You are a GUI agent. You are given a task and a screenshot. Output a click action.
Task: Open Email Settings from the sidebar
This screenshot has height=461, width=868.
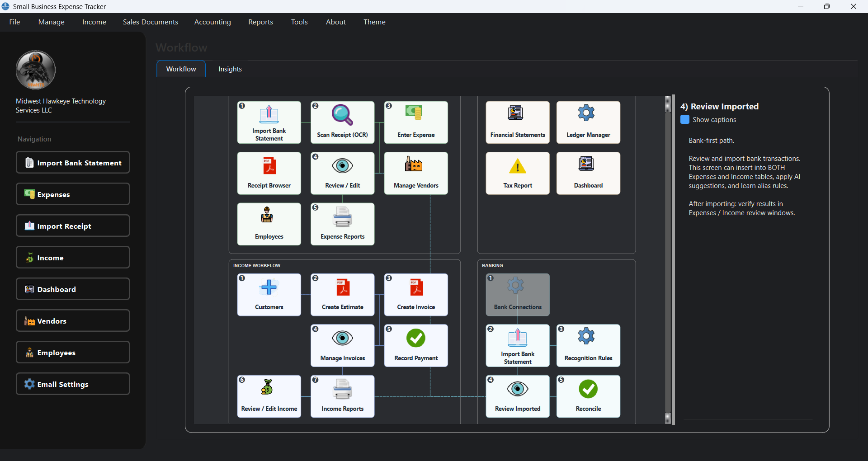72,384
